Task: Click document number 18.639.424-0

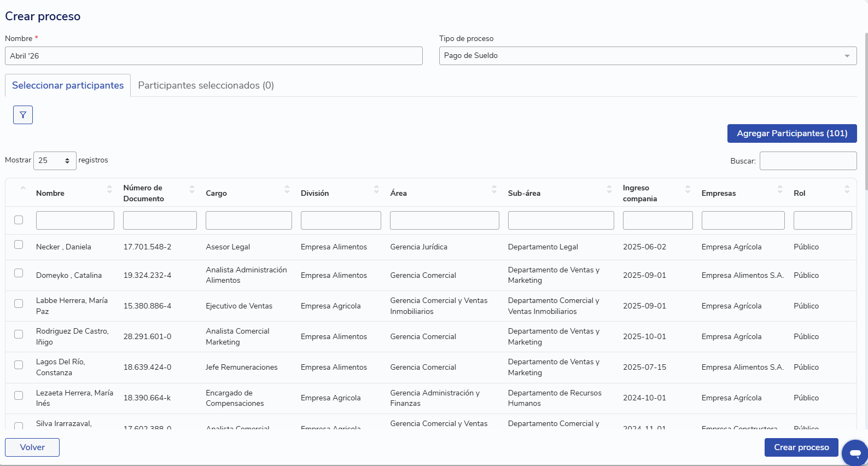Action: pyautogui.click(x=147, y=368)
